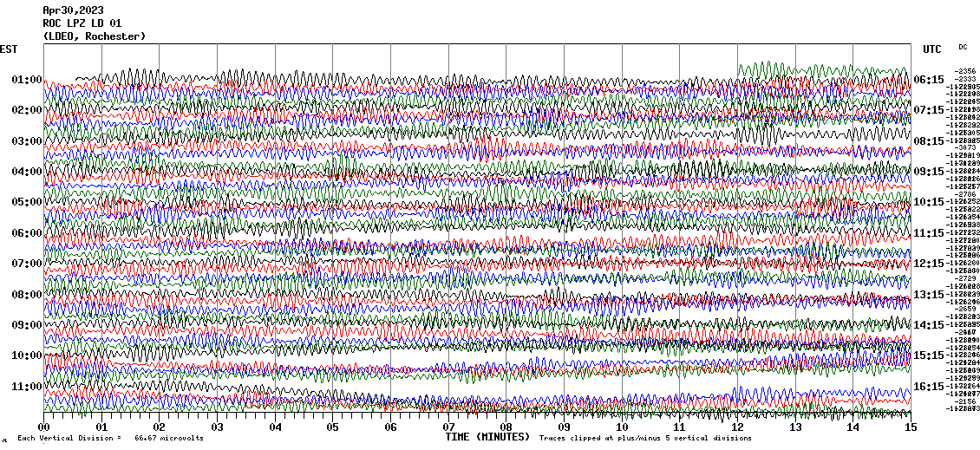Choose the 13:15 UTC time label
Image resolution: width=980 pixels, height=450 pixels.
(929, 295)
